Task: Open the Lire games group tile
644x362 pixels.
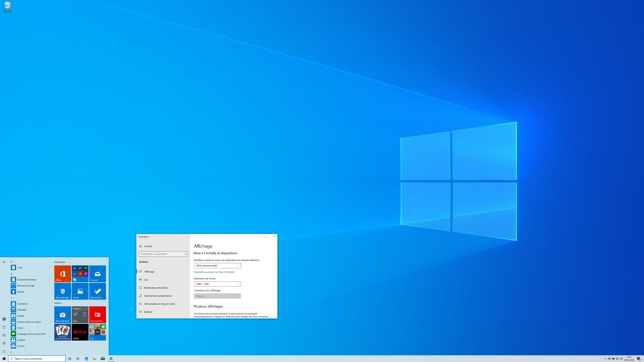Action: (97, 332)
